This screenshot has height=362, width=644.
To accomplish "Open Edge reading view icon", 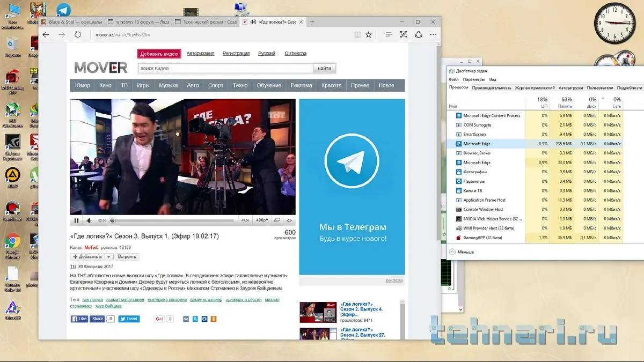I will point(357,34).
